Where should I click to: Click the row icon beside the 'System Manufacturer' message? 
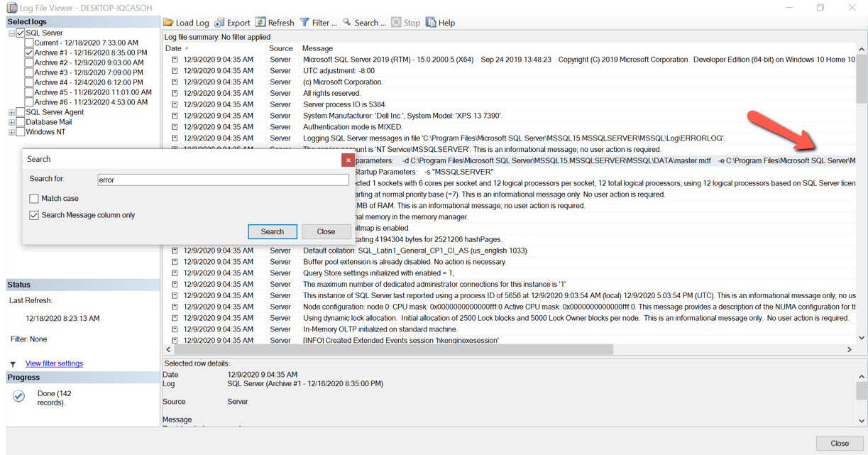point(175,116)
